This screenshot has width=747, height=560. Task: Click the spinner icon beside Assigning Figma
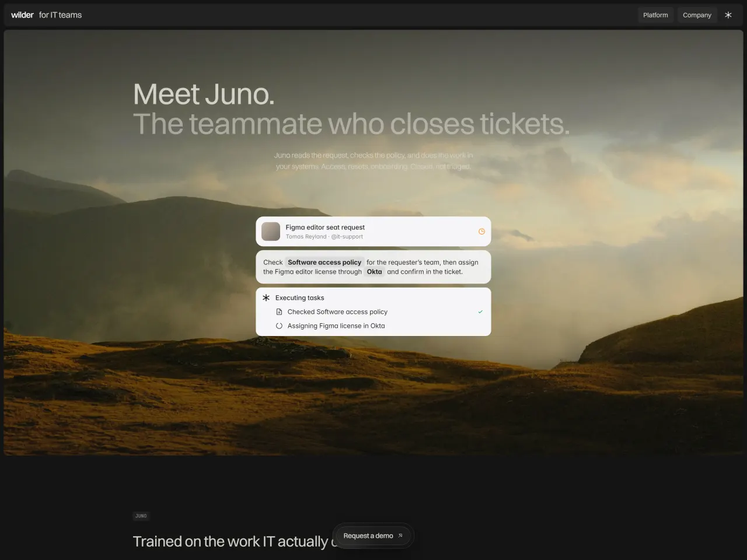coord(279,326)
